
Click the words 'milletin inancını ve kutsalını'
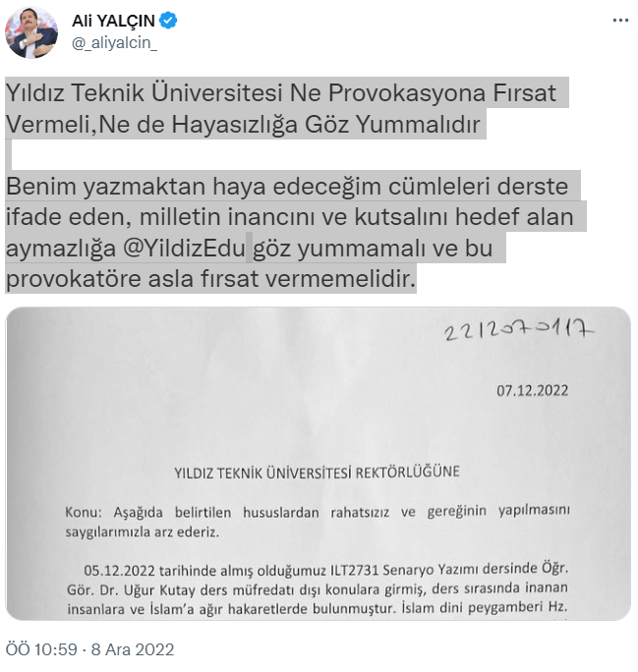(x=294, y=217)
